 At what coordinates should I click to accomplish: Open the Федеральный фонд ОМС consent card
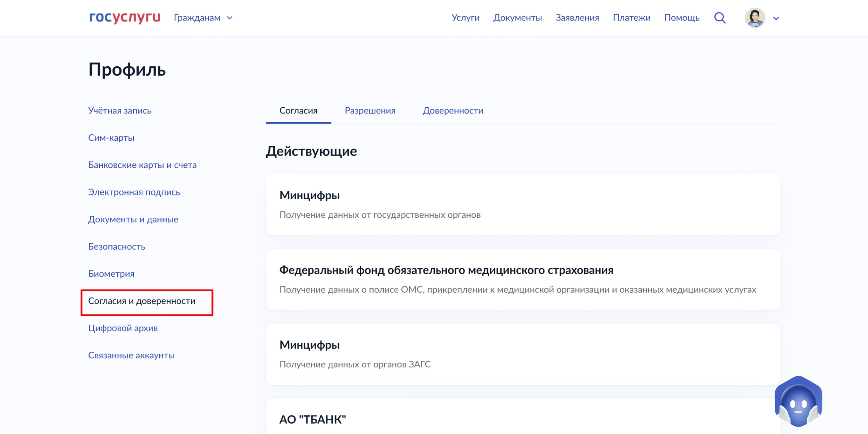pyautogui.click(x=523, y=279)
